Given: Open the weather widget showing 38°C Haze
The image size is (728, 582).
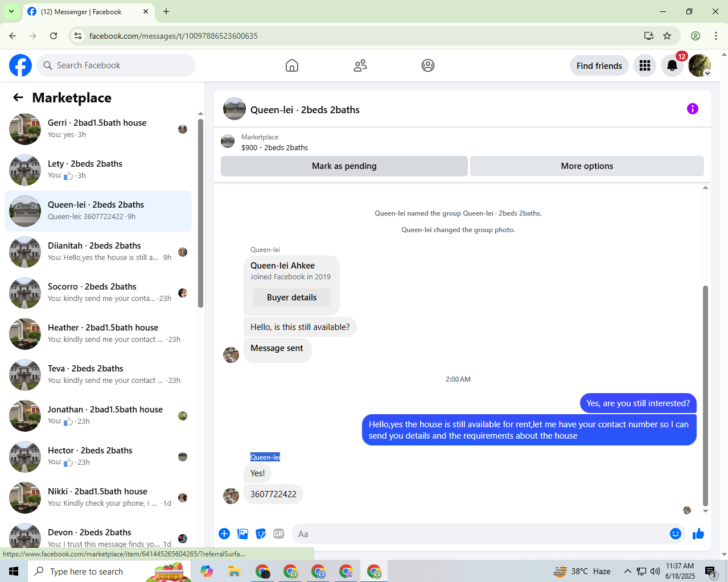Looking at the screenshot, I should coord(582,571).
